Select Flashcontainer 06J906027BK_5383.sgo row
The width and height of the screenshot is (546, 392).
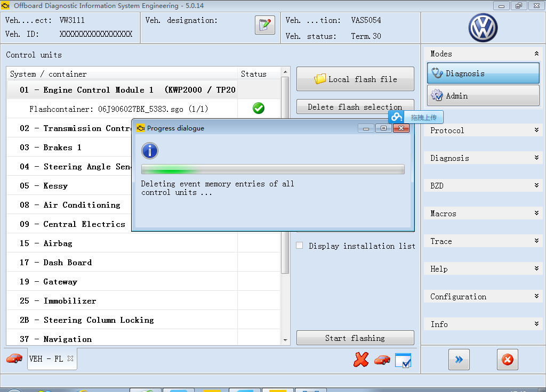(143, 109)
